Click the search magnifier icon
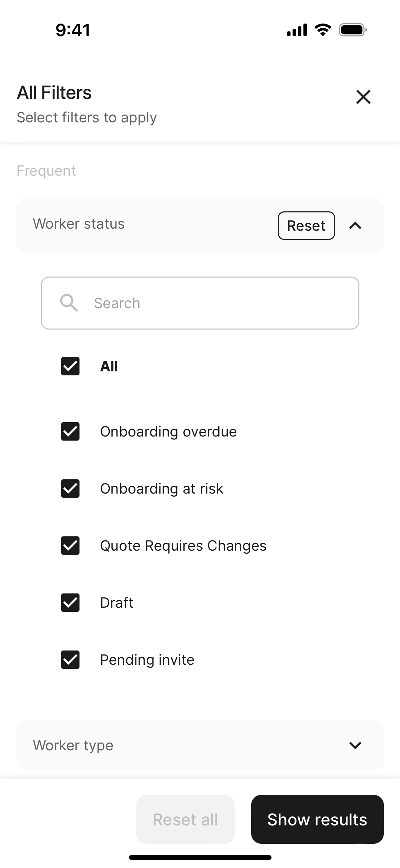The height and width of the screenshot is (868, 400). pyautogui.click(x=69, y=303)
